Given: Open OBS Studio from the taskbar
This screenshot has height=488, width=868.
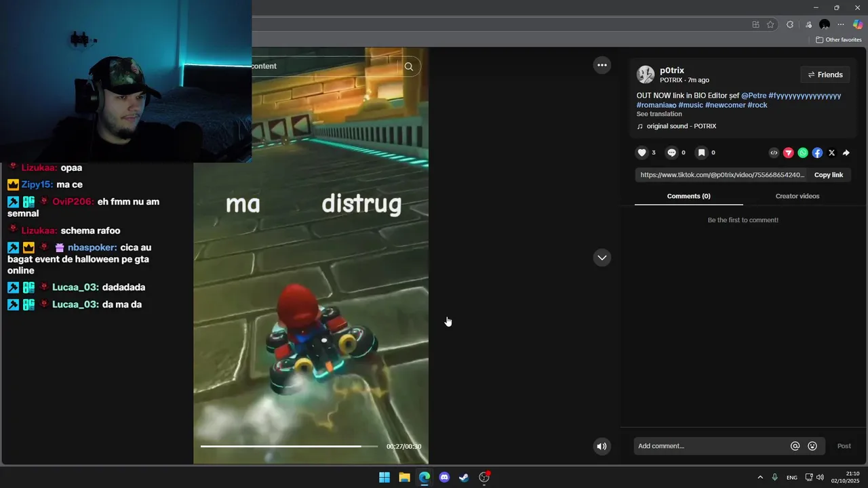Looking at the screenshot, I should [484, 477].
